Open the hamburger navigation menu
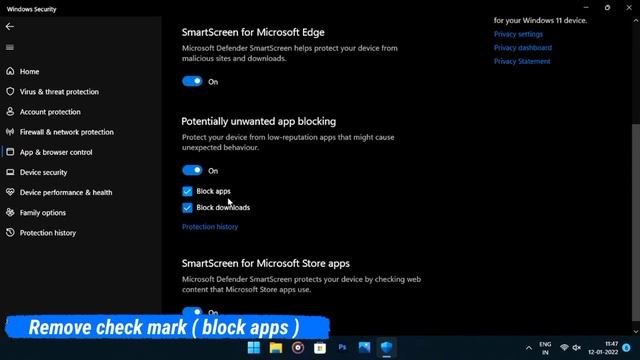The height and width of the screenshot is (360, 640). coord(10,47)
